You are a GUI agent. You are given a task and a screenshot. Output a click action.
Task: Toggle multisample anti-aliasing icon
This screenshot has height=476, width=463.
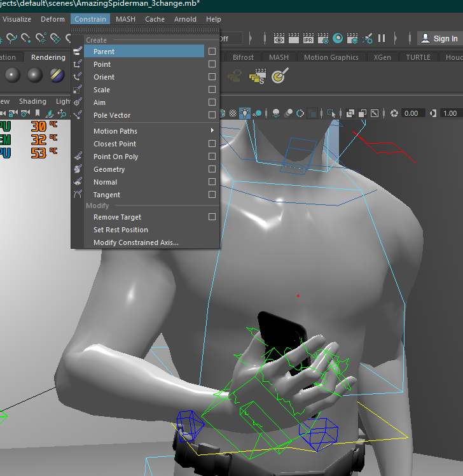(300, 113)
